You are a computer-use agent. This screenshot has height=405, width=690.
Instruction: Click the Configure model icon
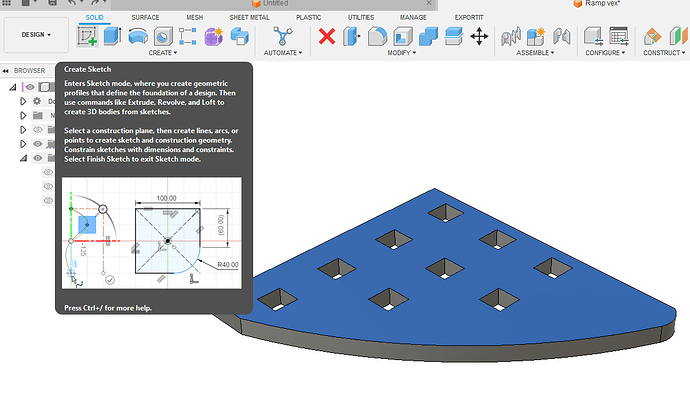click(593, 37)
